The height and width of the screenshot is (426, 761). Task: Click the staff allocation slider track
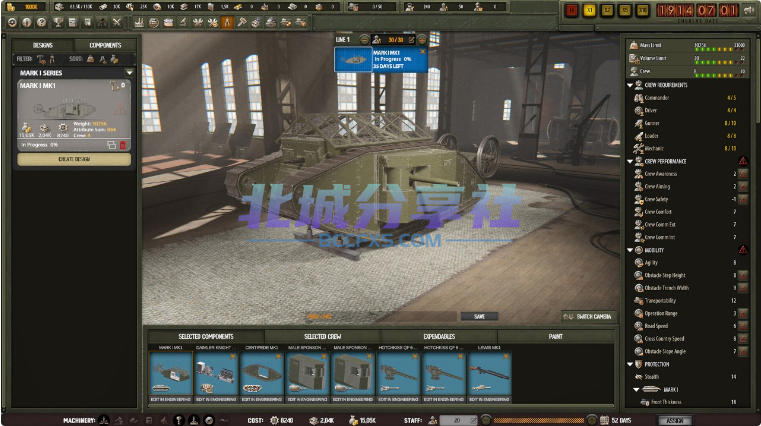[538, 421]
